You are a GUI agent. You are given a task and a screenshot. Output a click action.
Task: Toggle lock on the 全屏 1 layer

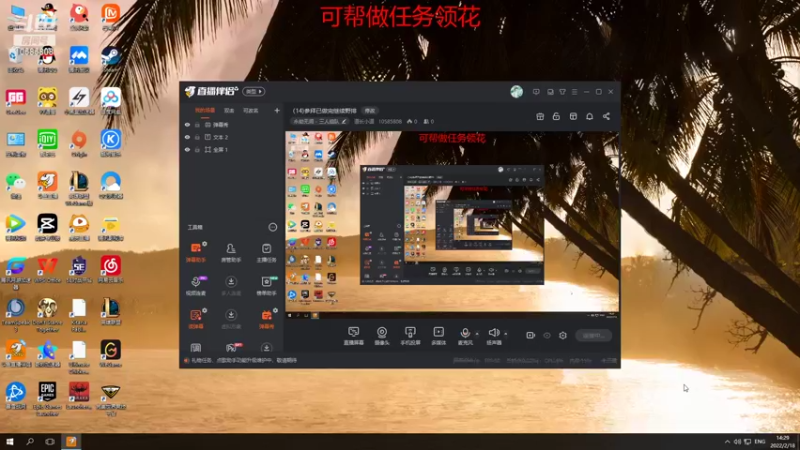point(197,150)
